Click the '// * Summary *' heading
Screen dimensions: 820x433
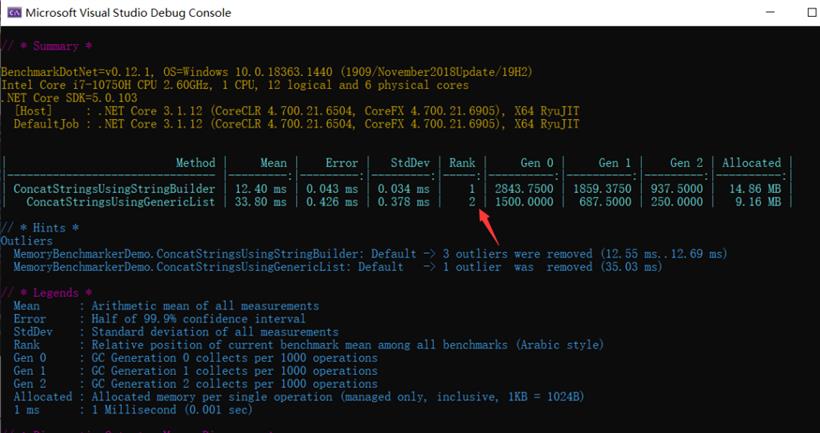point(47,46)
